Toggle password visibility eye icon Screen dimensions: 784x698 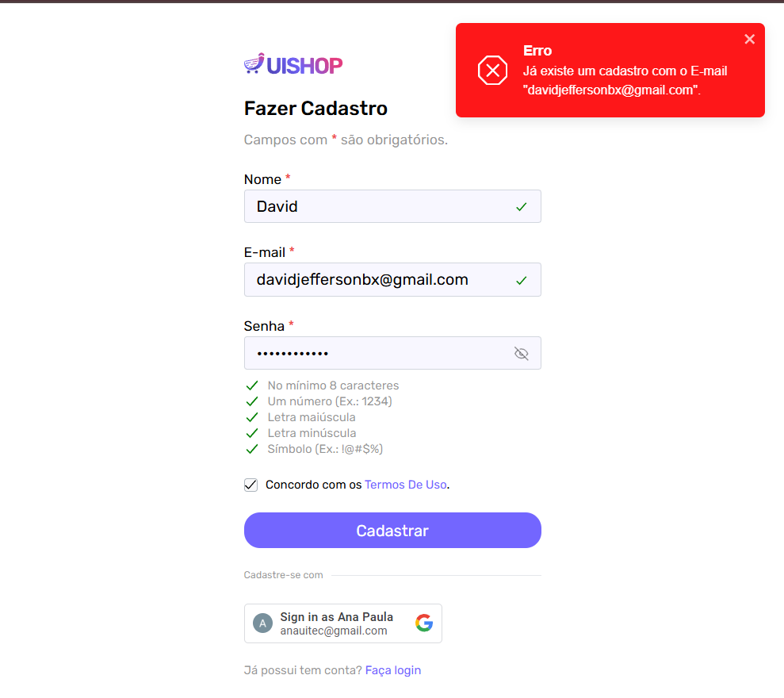pyautogui.click(x=521, y=353)
